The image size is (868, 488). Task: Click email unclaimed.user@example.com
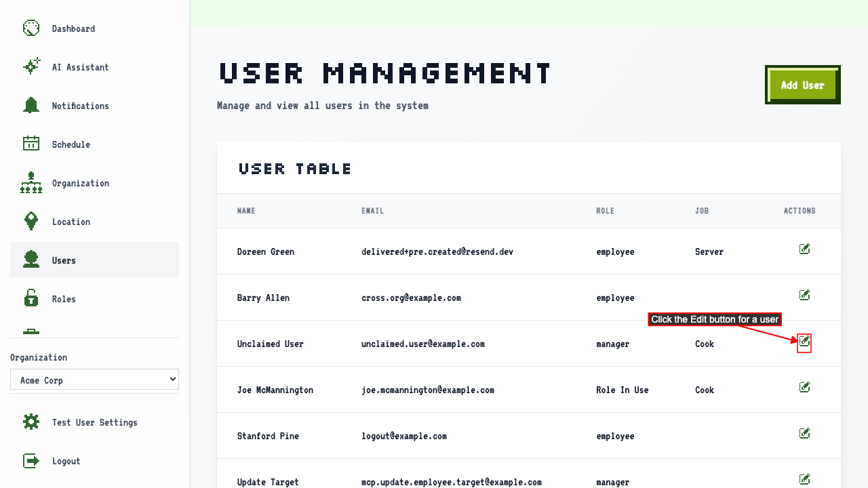pos(423,344)
